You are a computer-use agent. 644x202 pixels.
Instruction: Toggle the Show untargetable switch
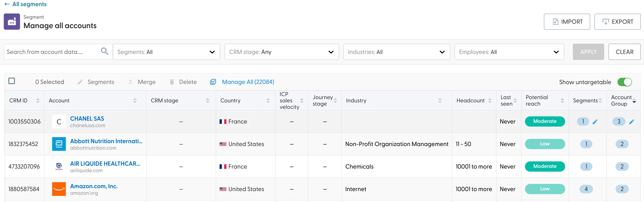coord(624,82)
